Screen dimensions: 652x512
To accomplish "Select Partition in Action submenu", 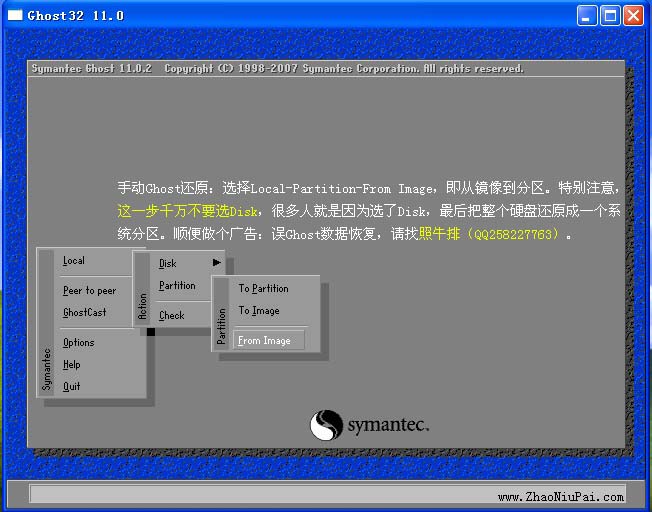I will pyautogui.click(x=177, y=286).
